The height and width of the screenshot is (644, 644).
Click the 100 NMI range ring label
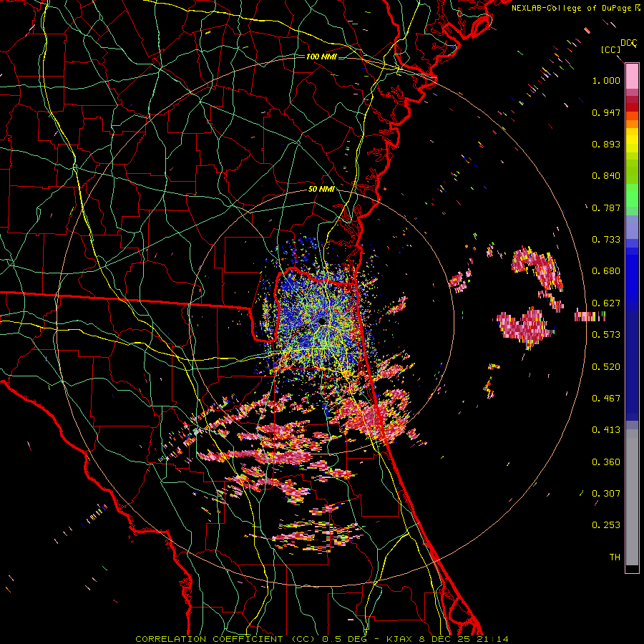coord(321,57)
